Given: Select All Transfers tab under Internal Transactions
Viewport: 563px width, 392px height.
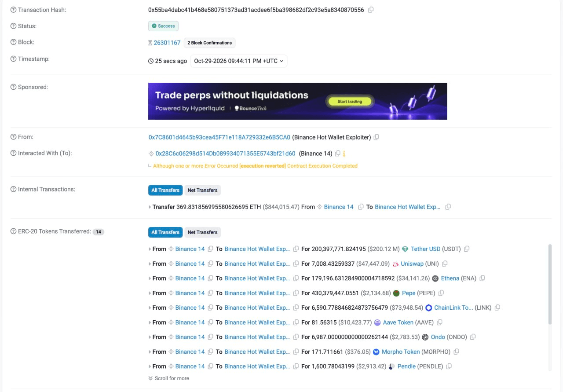Looking at the screenshot, I should click(165, 190).
